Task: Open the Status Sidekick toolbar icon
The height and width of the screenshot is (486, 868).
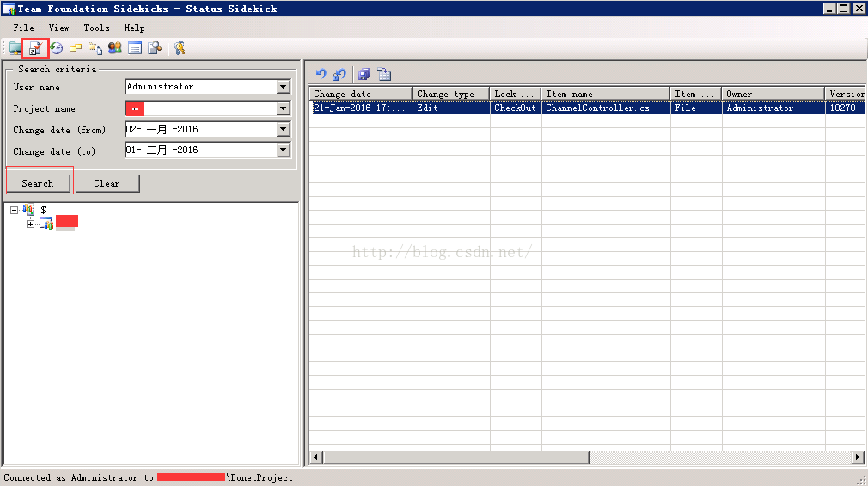Action: [x=35, y=48]
